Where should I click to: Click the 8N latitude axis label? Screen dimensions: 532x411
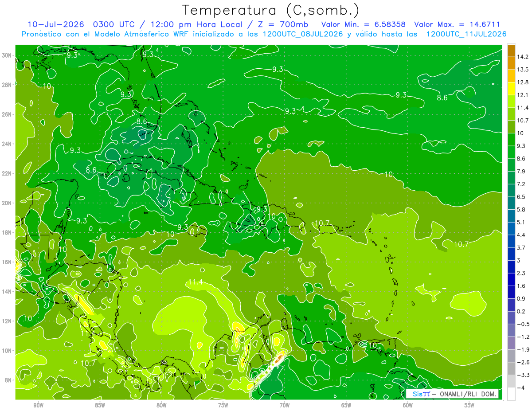[9, 380]
